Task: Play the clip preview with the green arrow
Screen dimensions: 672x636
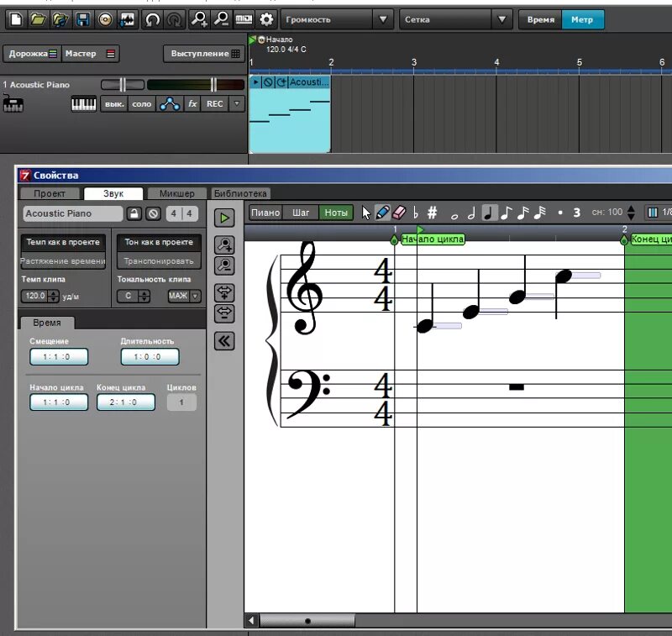Action: pos(224,218)
